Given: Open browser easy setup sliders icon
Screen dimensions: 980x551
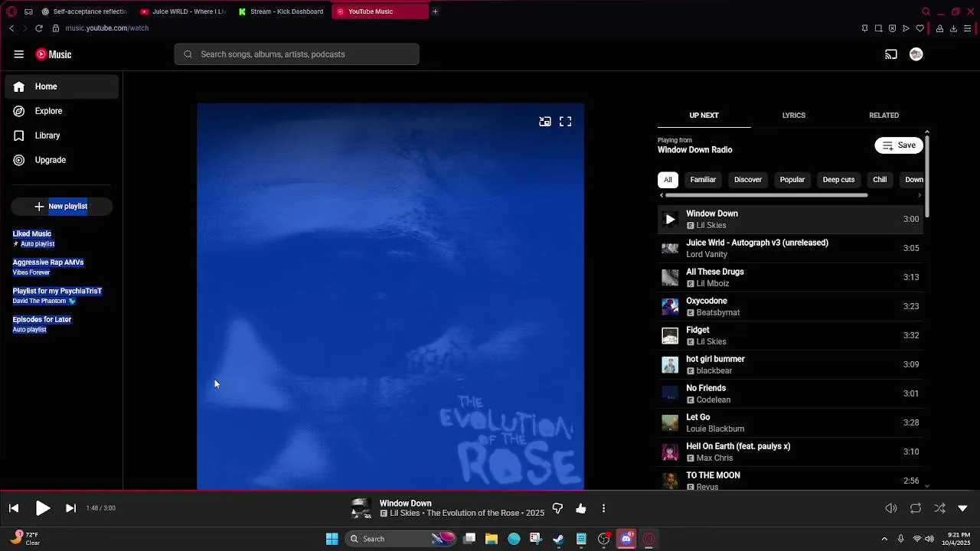Looking at the screenshot, I should [968, 28].
